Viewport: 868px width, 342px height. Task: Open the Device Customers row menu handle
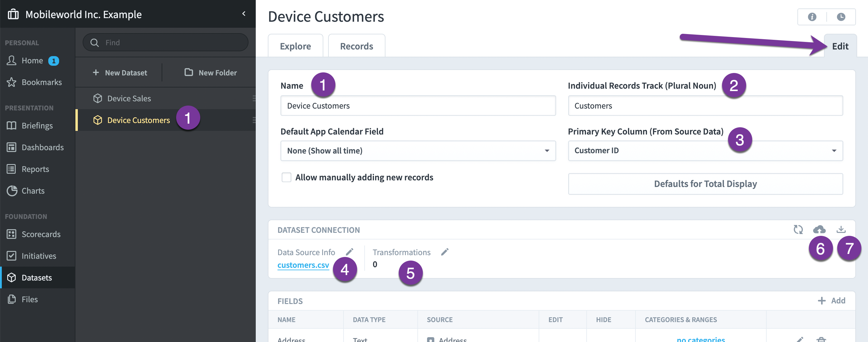(254, 120)
